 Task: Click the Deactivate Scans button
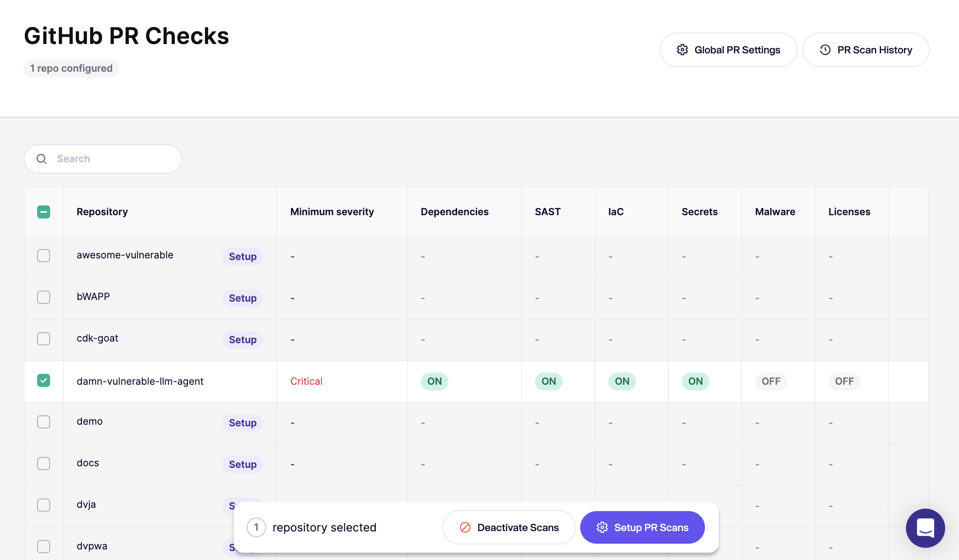(x=509, y=527)
